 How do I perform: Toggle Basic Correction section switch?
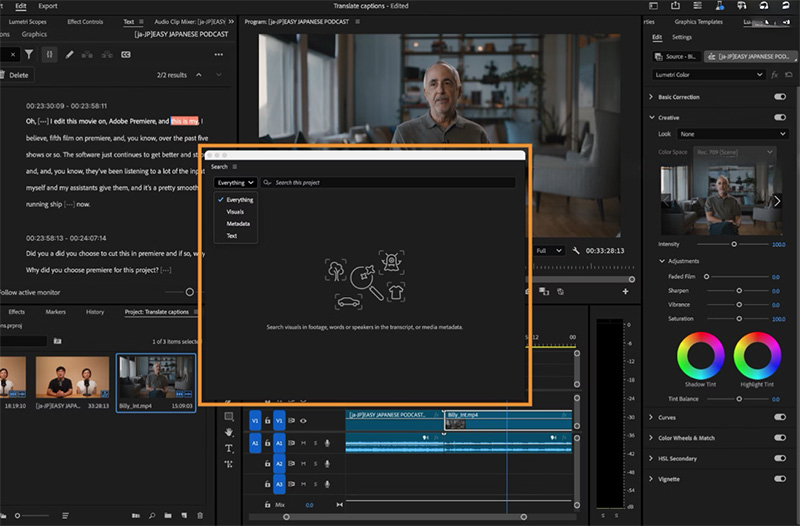780,96
